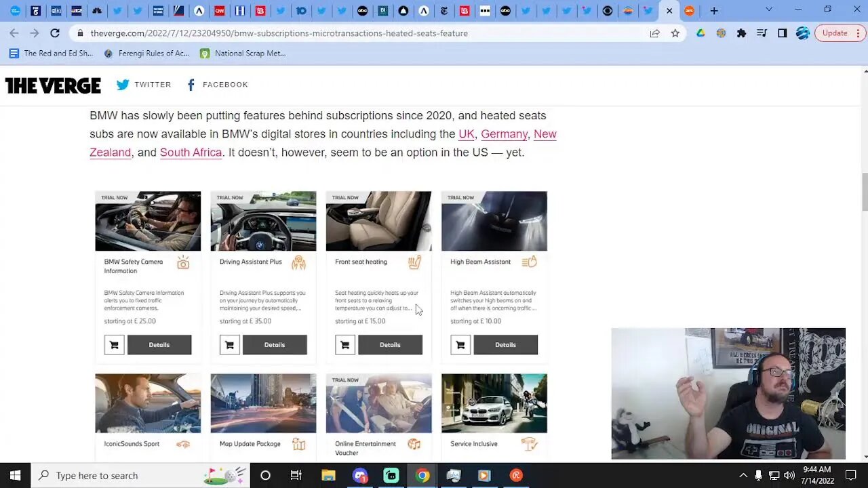The width and height of the screenshot is (868, 488).
Task: Open the Germany link in article
Action: (504, 134)
